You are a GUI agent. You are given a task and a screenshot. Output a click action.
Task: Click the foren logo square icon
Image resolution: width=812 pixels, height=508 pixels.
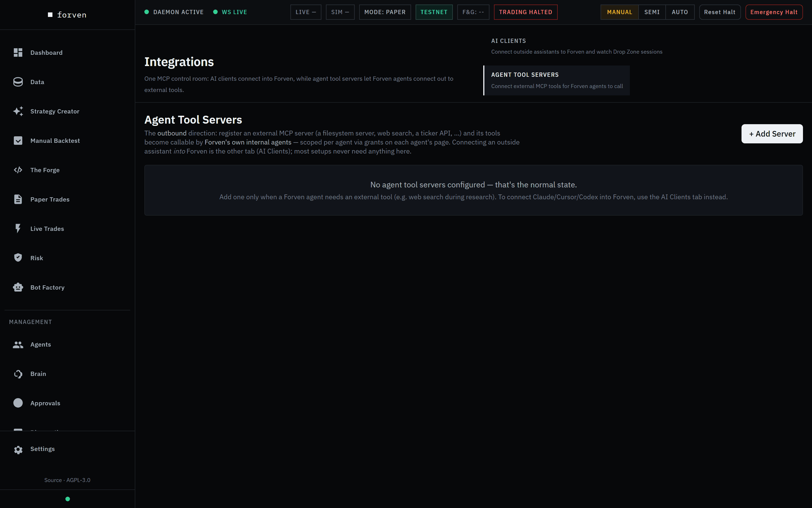click(x=50, y=15)
